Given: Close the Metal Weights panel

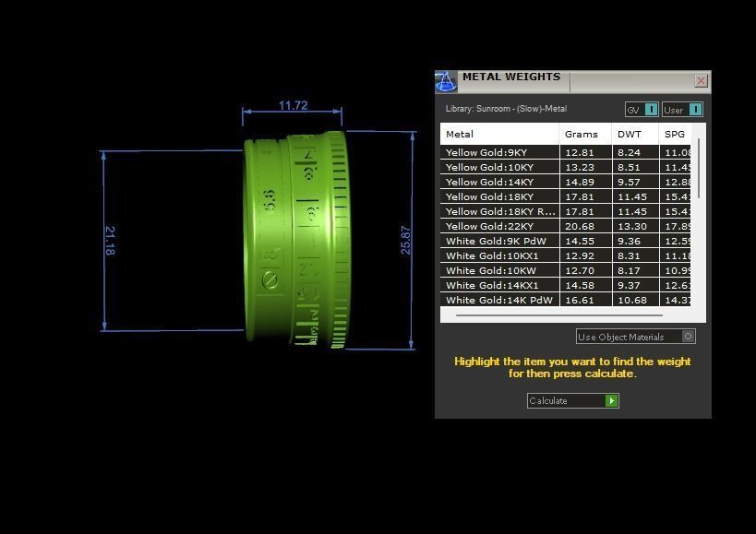Looking at the screenshot, I should (701, 81).
